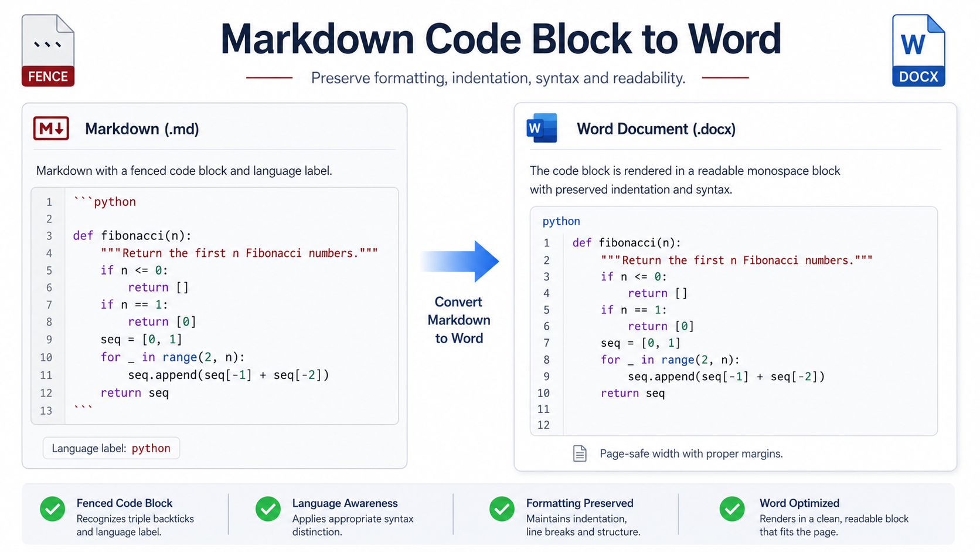Click 'Page-safe width with proper margins.' note
The image size is (980, 552).
(x=691, y=453)
